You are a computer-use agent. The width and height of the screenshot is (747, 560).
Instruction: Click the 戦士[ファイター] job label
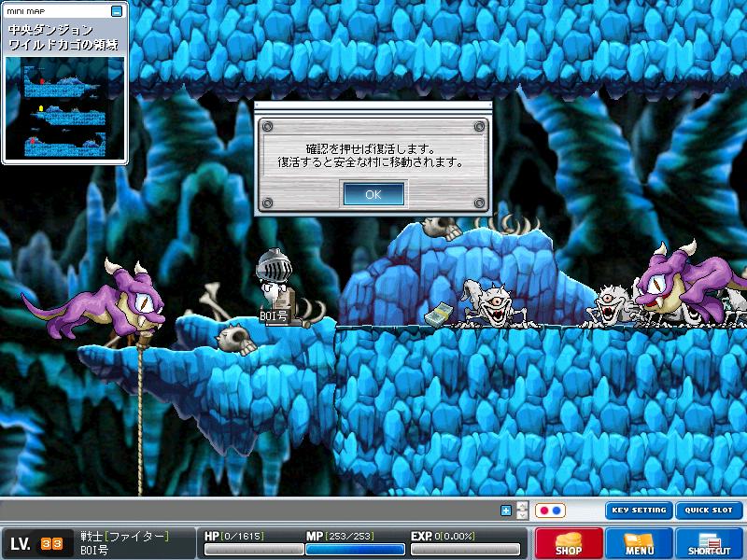pos(124,536)
